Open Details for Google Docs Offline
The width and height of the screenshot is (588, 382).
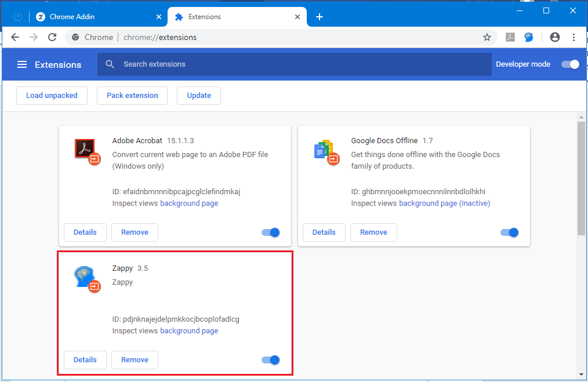click(x=324, y=232)
